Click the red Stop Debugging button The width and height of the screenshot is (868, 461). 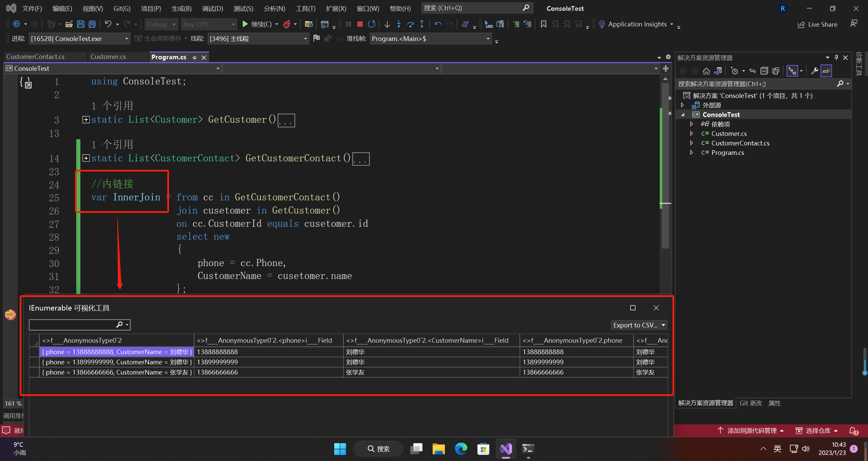click(x=360, y=24)
